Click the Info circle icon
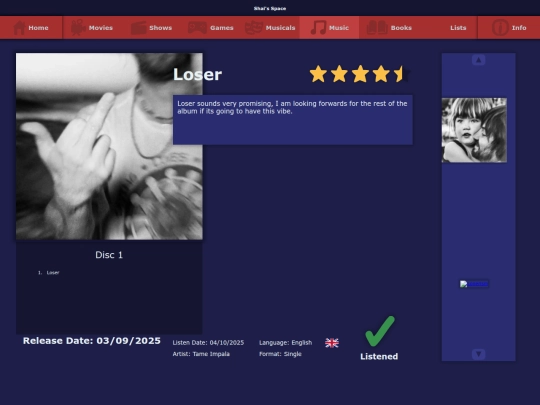 (x=500, y=28)
